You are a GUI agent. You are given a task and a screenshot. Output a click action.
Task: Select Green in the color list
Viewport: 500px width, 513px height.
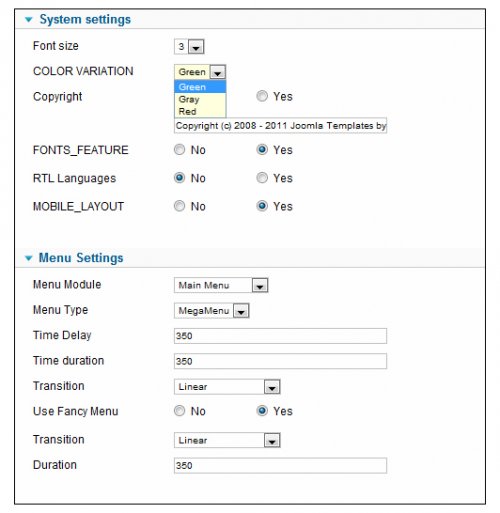(x=200, y=87)
